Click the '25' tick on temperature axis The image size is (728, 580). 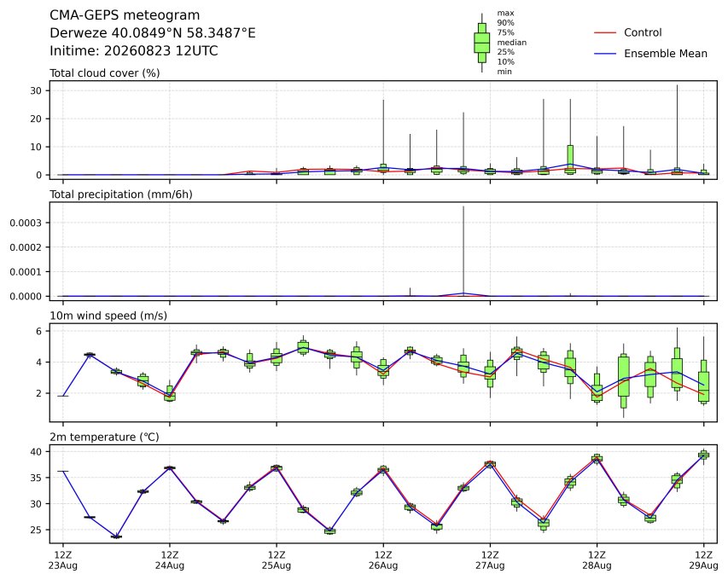pos(36,530)
